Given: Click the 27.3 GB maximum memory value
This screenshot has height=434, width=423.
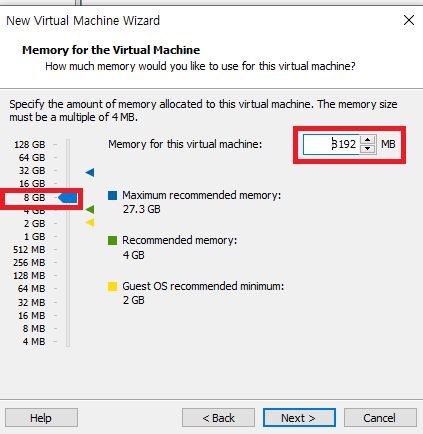Looking at the screenshot, I should pyautogui.click(x=142, y=209).
